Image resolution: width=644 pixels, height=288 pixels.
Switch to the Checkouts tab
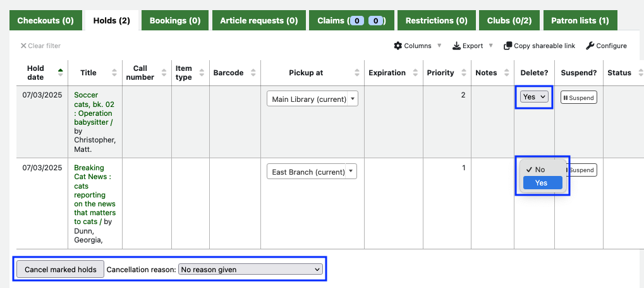point(46,20)
